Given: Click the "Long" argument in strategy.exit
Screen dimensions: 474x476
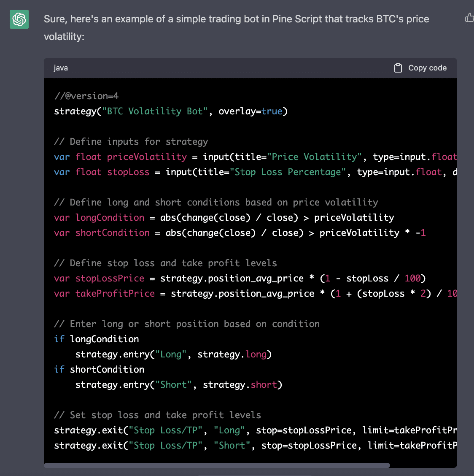Looking at the screenshot, I should click(x=229, y=430).
